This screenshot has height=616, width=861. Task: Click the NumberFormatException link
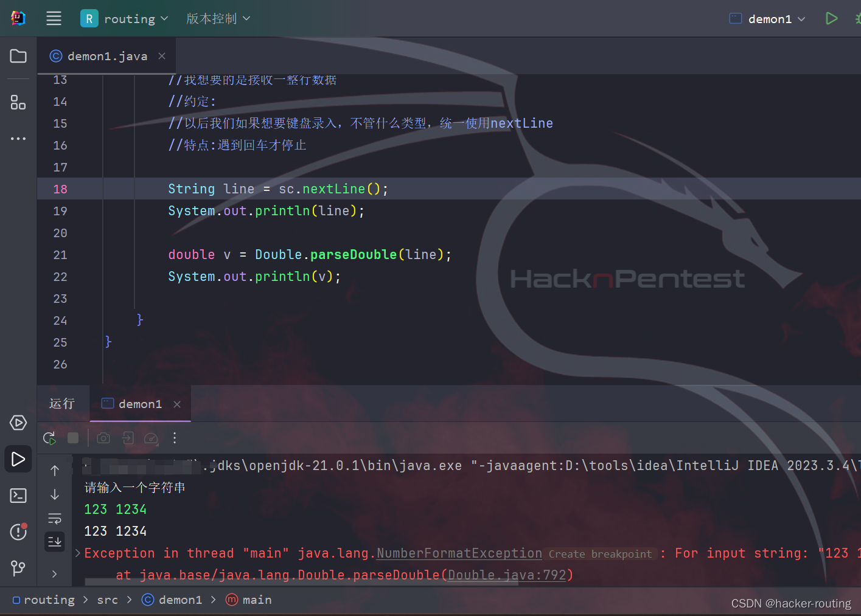459,553
